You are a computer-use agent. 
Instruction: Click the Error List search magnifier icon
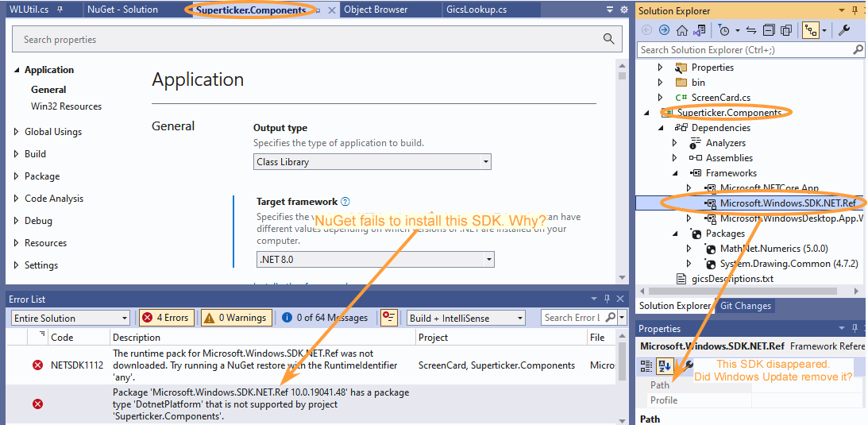(x=609, y=317)
